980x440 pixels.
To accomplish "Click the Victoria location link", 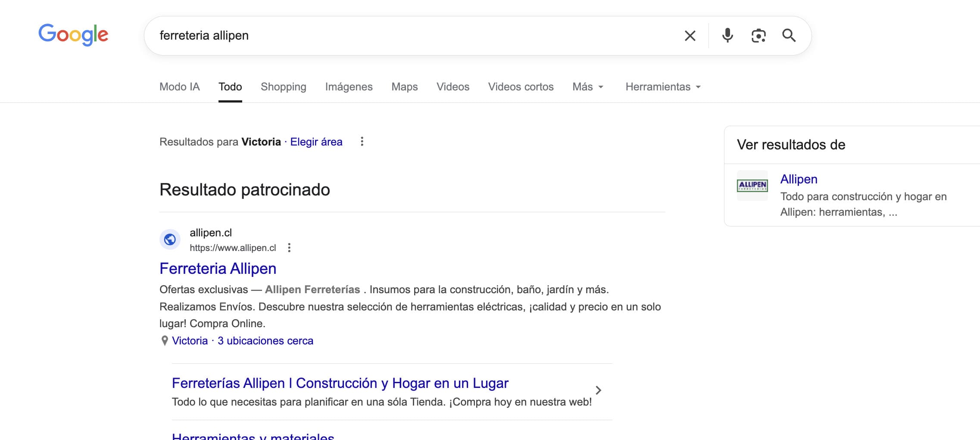I will tap(190, 341).
